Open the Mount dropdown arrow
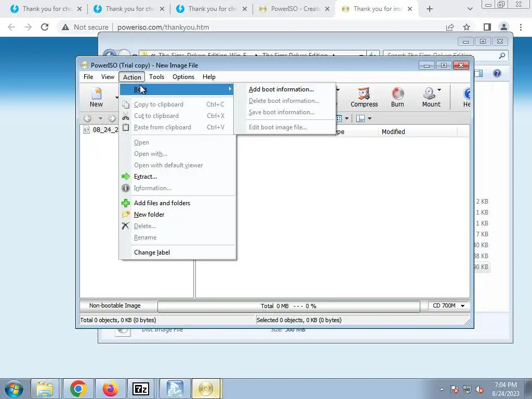Image resolution: width=532 pixels, height=399 pixels. pyautogui.click(x=440, y=90)
